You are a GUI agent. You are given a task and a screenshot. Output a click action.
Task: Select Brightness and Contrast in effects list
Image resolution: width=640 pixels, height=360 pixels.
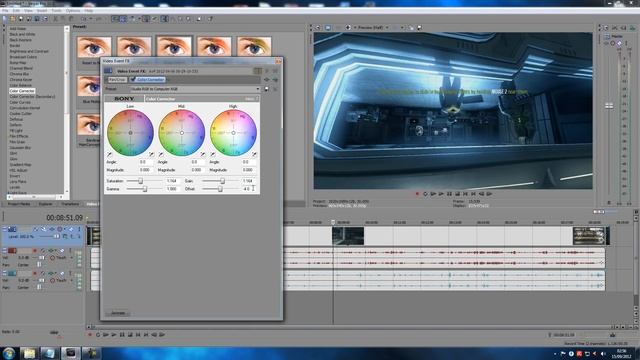point(29,51)
